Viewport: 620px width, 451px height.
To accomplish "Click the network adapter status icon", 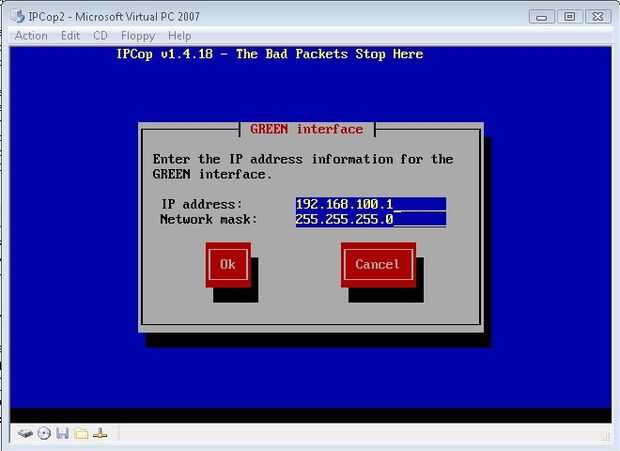I will (x=100, y=434).
